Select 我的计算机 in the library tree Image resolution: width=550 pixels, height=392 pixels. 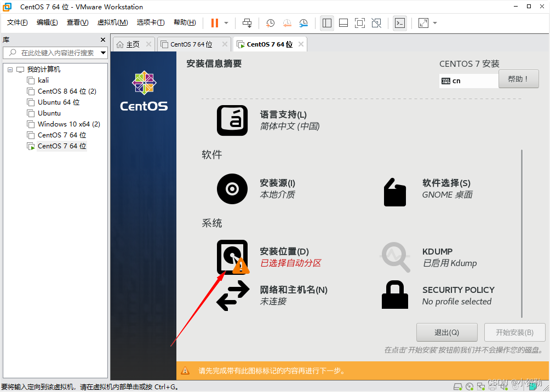[44, 70]
